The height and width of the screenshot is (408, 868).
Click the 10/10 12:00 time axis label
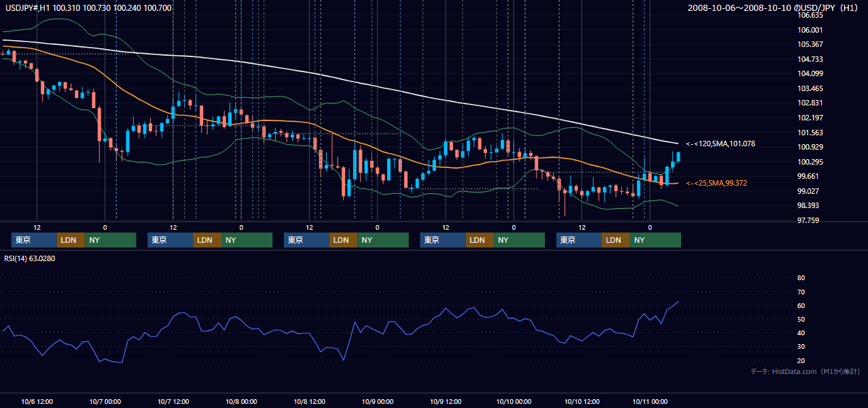[x=581, y=401]
